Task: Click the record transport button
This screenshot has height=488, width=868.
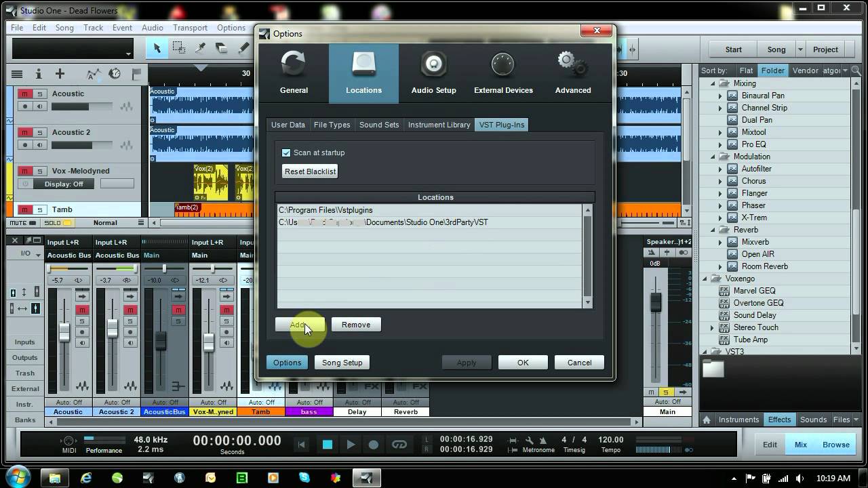Action: (x=373, y=445)
